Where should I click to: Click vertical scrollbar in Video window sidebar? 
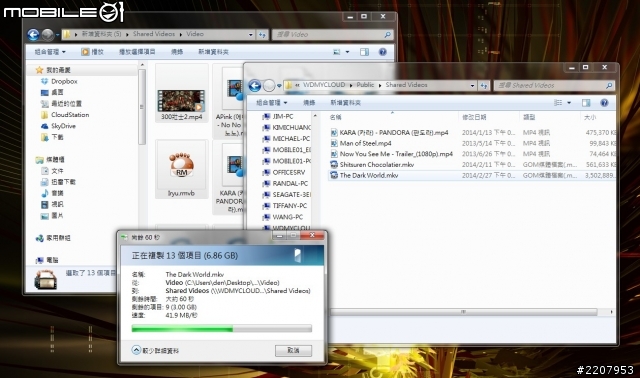(x=142, y=107)
